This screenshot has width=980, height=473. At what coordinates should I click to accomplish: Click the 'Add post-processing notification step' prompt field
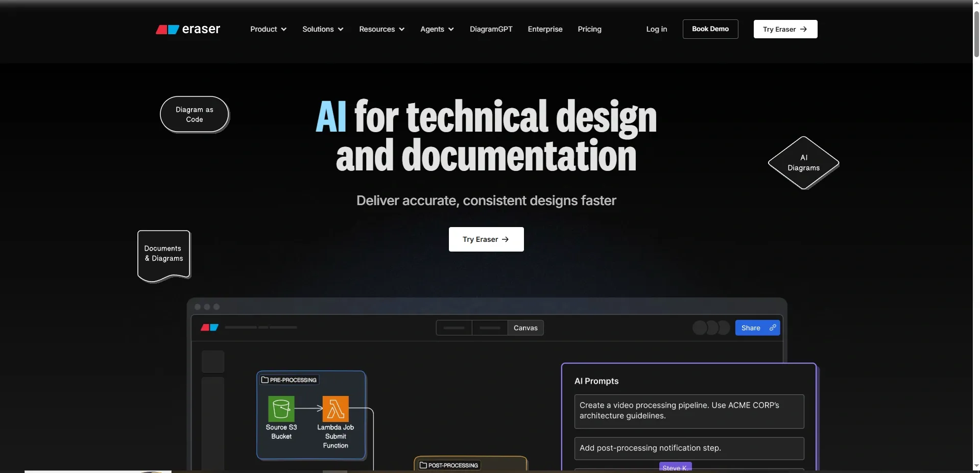point(689,448)
